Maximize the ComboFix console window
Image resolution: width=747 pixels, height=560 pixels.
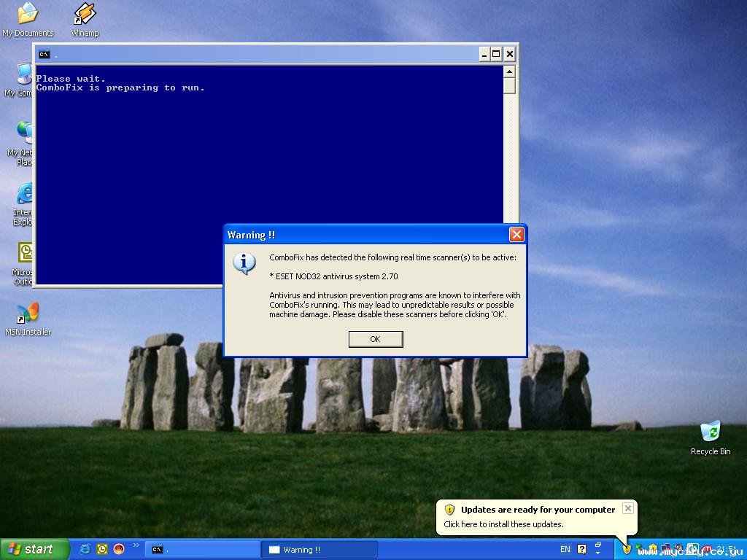(496, 54)
